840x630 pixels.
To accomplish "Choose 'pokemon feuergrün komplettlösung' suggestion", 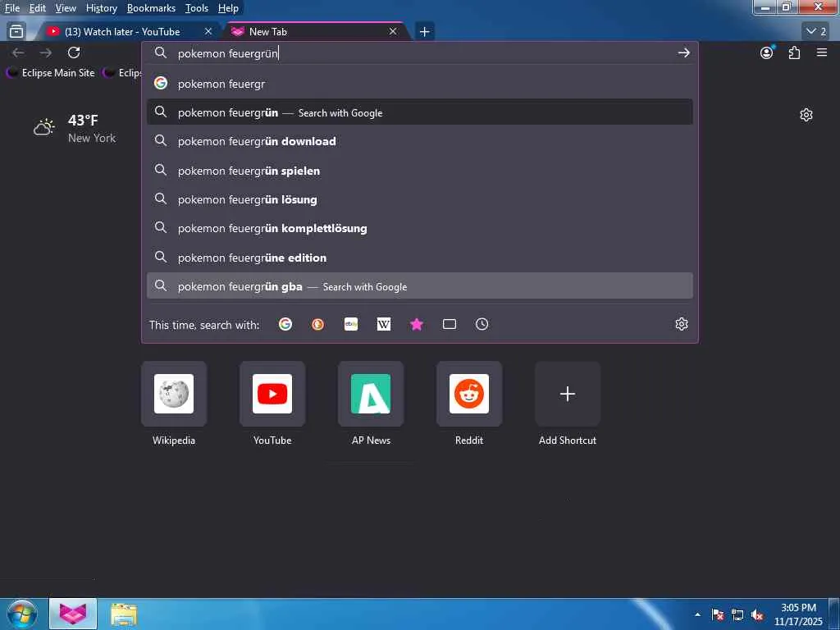I will click(419, 228).
